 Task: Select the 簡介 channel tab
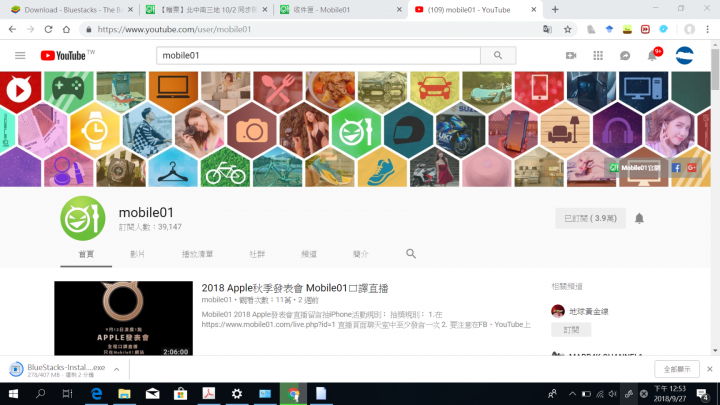[x=361, y=254]
